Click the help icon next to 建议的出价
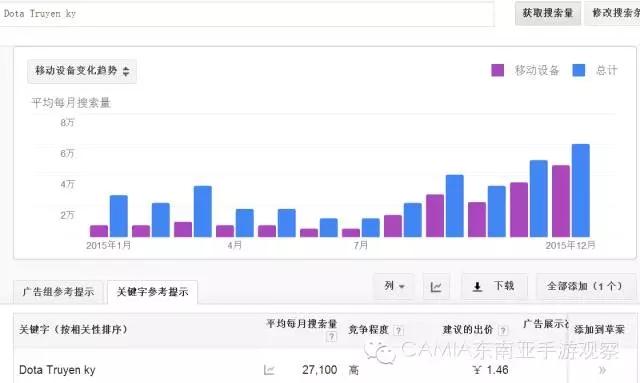640x383 pixels. (503, 331)
